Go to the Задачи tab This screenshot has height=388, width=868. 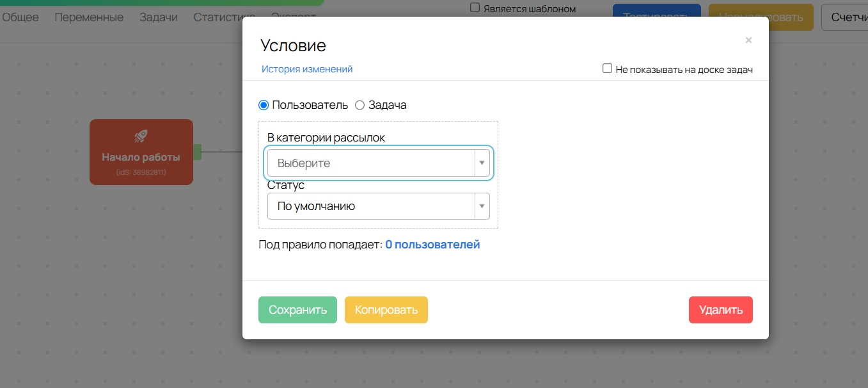(x=159, y=17)
